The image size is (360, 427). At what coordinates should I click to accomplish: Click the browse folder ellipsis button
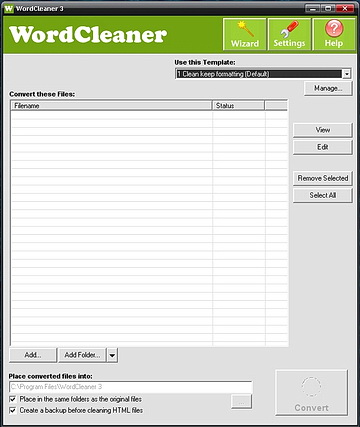(241, 402)
